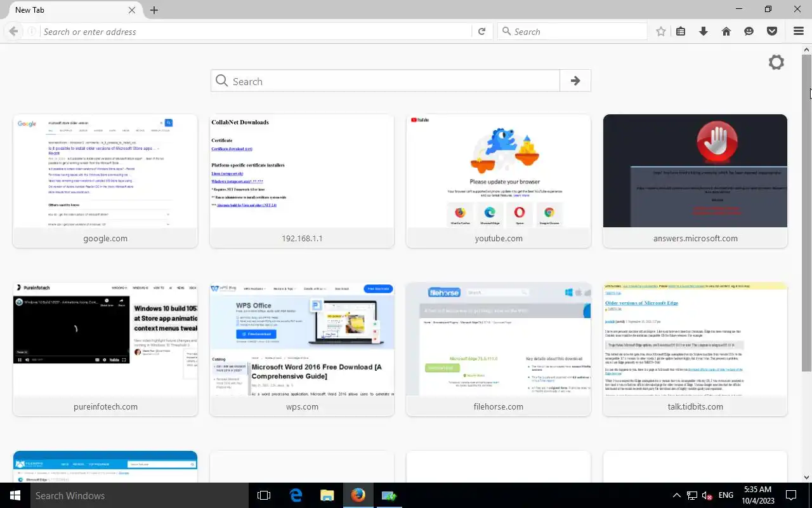Open the muted volume tray icon
Image resolution: width=812 pixels, height=508 pixels.
coord(707,495)
